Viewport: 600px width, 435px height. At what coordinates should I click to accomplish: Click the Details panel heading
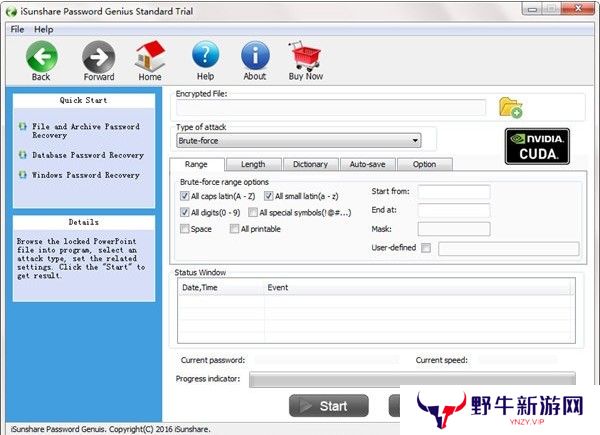click(83, 222)
